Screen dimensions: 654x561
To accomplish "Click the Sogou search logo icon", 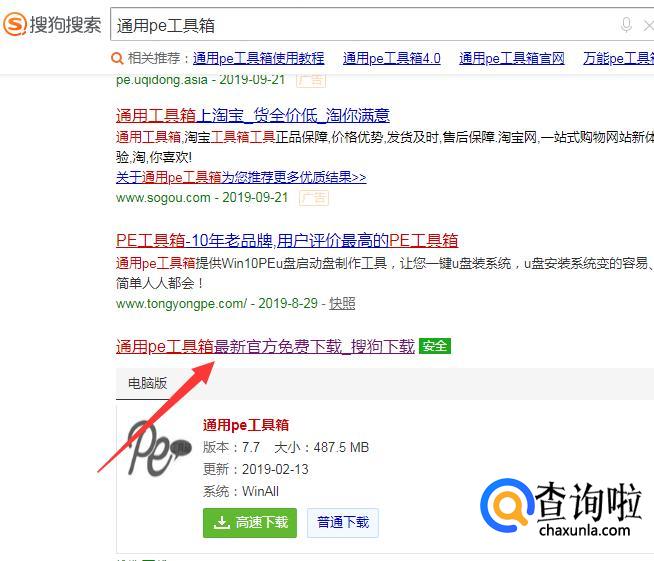I will 15,24.
